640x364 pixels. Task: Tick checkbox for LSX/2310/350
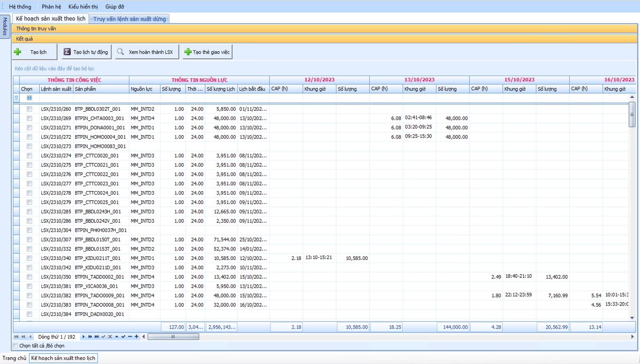[29, 277]
